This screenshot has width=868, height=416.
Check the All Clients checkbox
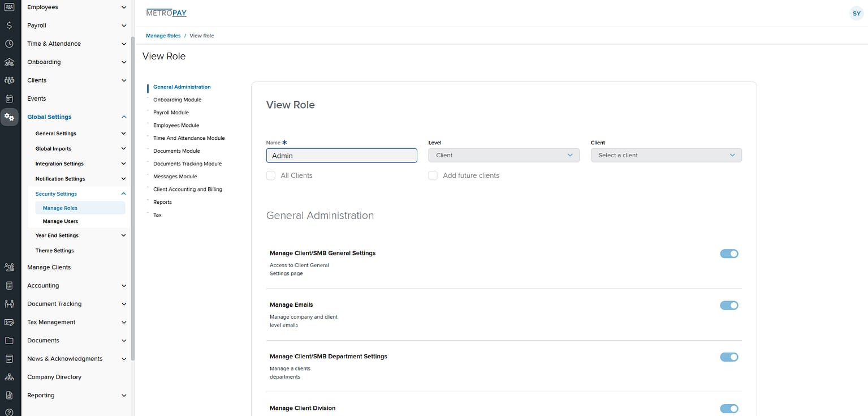coord(270,175)
